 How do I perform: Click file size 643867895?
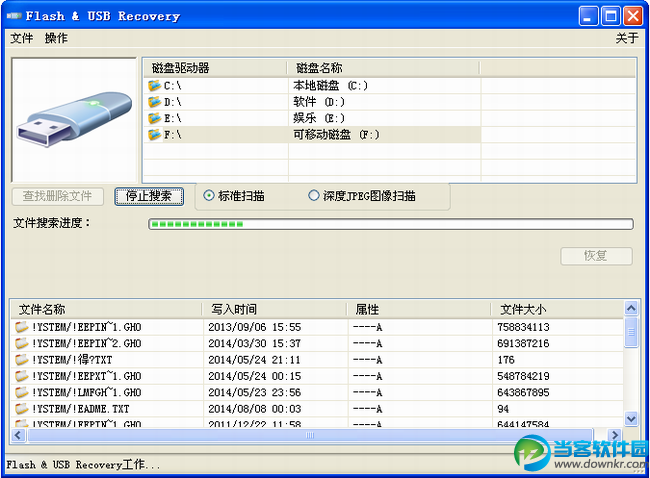(523, 392)
